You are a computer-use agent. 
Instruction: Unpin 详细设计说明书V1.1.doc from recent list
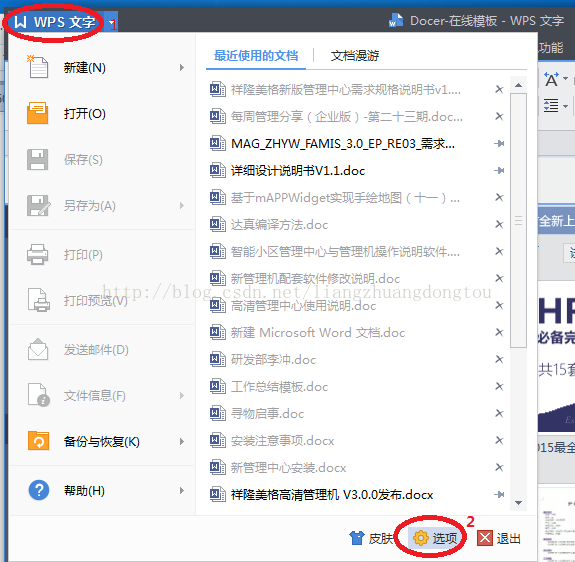(499, 171)
